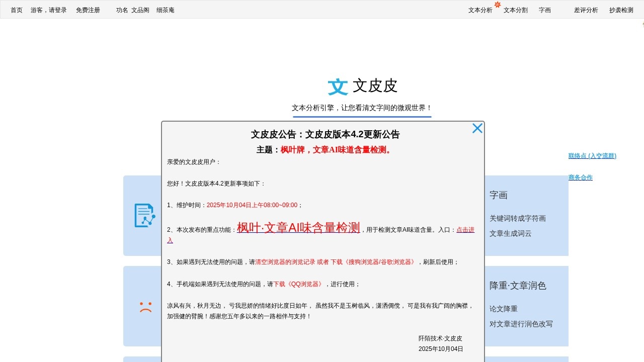Click the 商务合作 cooperation link

580,177
